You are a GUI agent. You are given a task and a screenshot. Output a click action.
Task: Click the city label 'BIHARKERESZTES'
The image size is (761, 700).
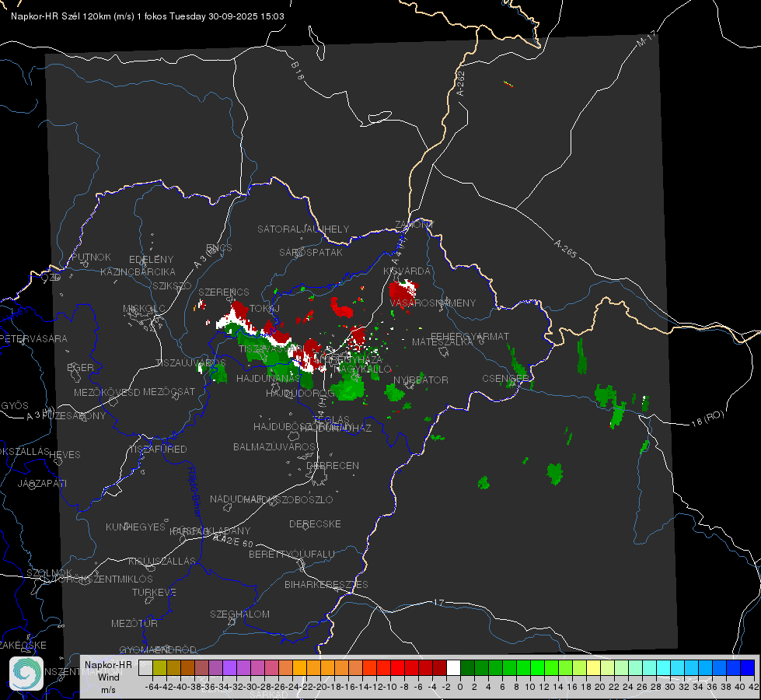326,584
